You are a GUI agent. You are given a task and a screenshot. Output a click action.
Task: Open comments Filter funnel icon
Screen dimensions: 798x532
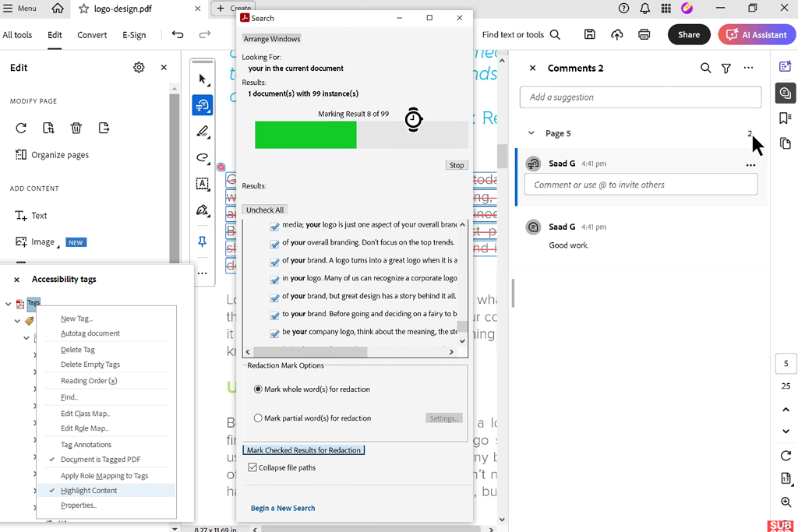coord(726,68)
